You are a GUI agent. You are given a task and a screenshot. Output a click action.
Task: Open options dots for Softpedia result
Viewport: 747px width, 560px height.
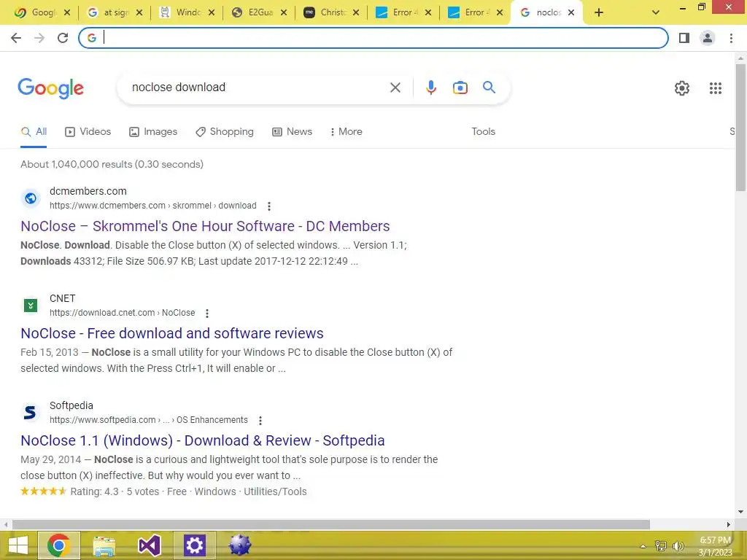tap(260, 421)
